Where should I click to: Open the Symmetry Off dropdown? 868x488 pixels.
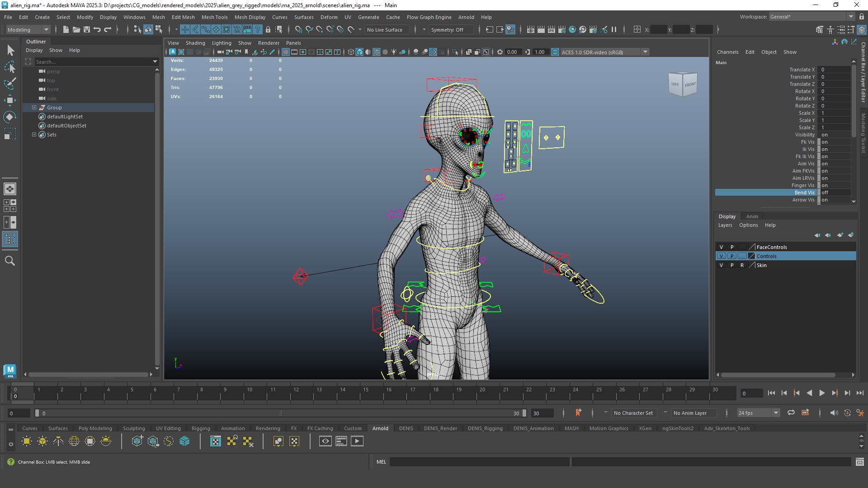[x=450, y=30]
